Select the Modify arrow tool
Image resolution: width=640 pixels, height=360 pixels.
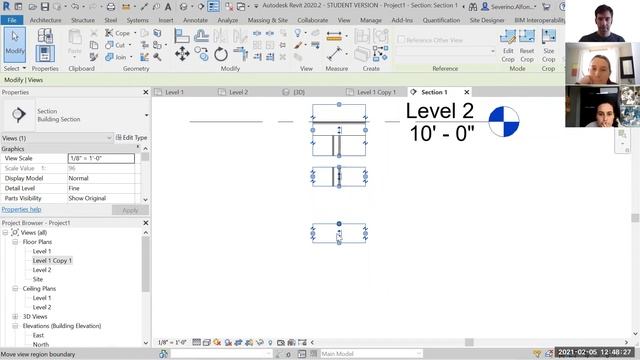click(15, 44)
